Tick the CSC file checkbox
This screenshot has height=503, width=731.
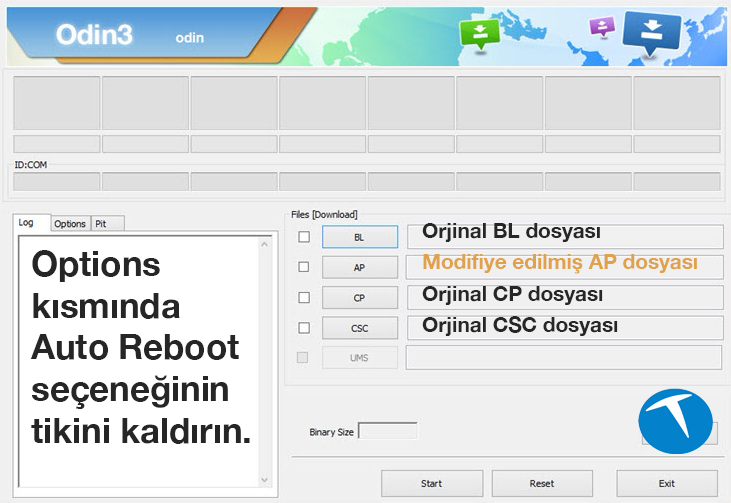(304, 328)
